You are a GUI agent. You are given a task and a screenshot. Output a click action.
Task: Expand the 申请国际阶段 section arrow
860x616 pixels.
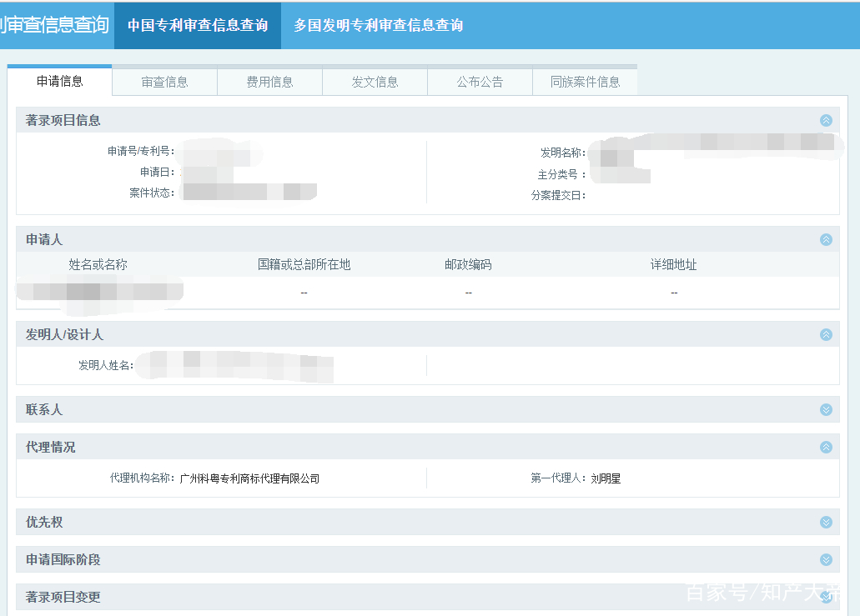click(x=826, y=559)
